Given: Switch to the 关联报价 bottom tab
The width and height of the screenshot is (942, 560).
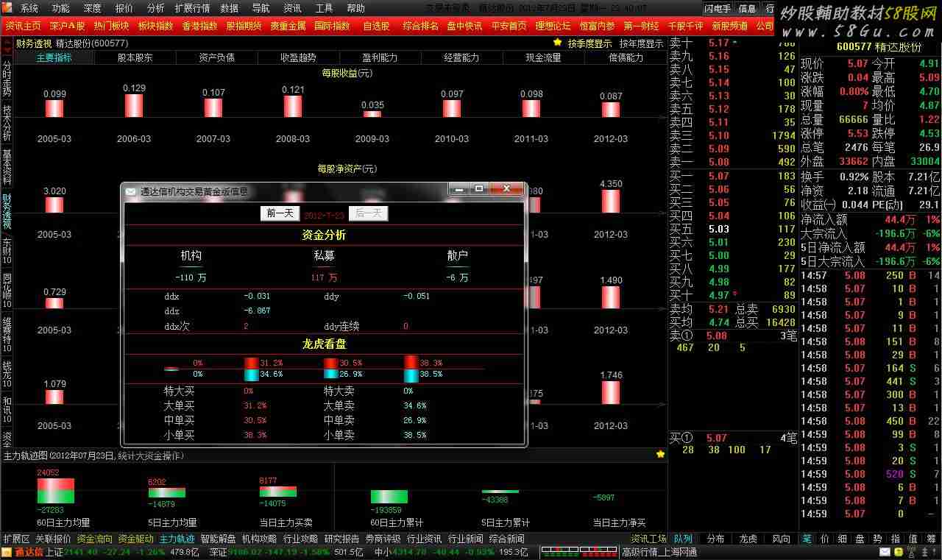Looking at the screenshot, I should pos(54,539).
